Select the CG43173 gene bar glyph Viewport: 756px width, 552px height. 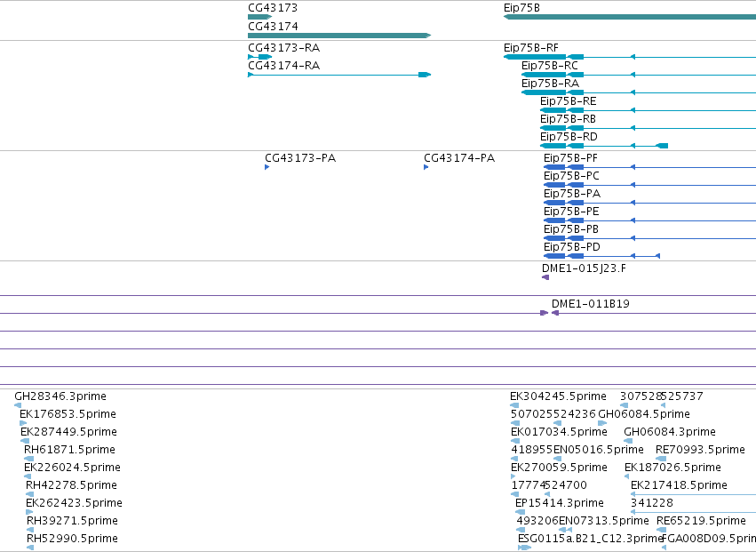coord(260,17)
